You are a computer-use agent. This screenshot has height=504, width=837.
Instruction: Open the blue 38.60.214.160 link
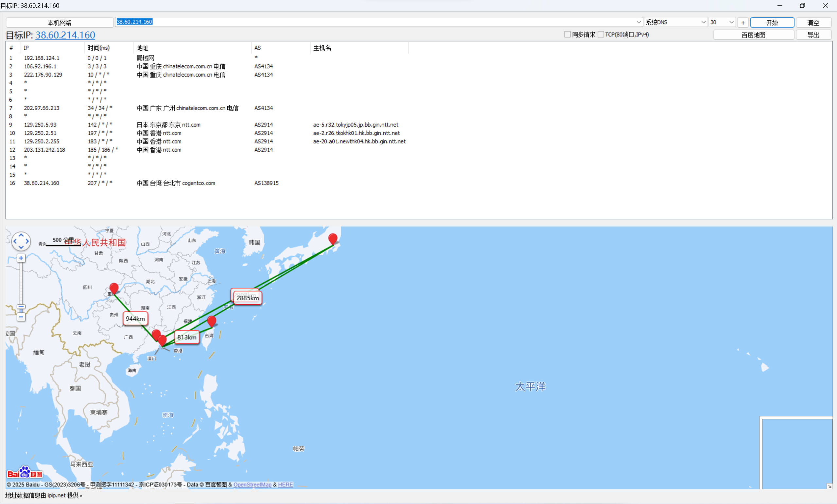click(x=65, y=35)
